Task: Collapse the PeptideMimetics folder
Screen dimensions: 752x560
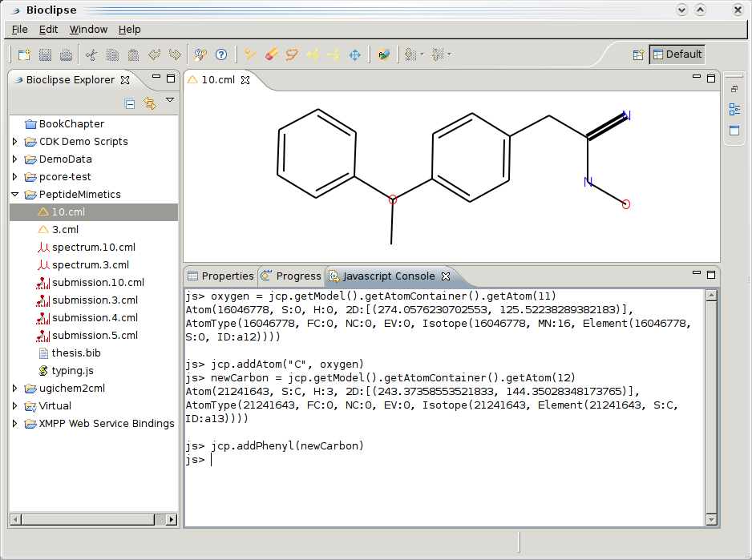Action: coord(15,195)
